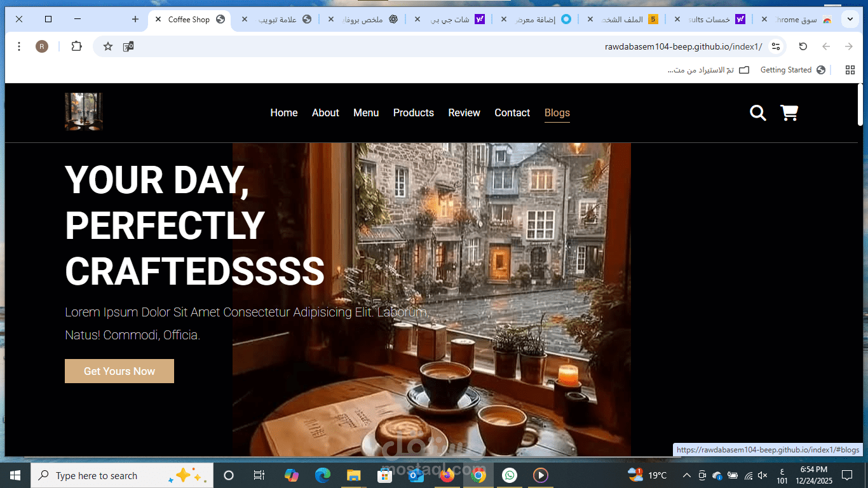
Task: Open the 19°C weather widget
Action: coord(647,475)
